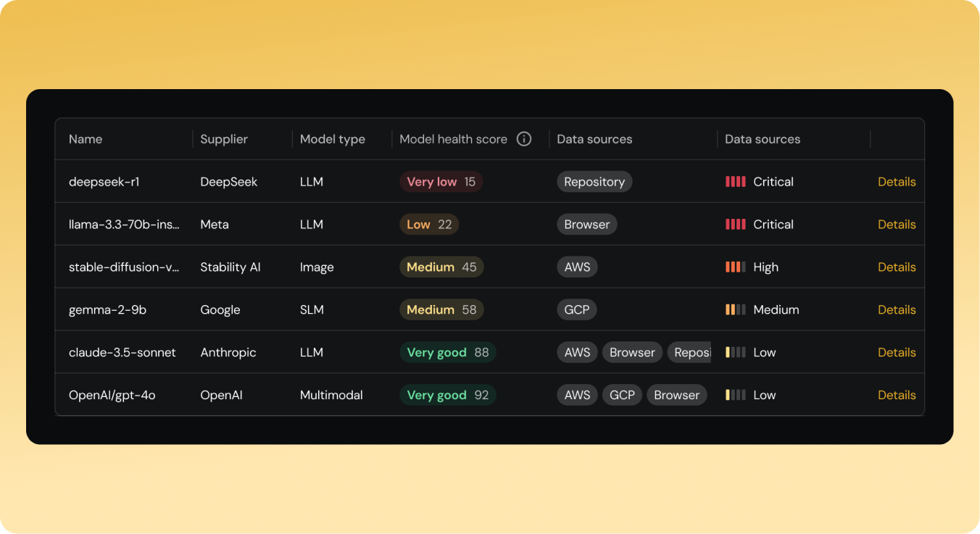Click the Data sources header above Critical
This screenshot has width=980, height=534.
(763, 139)
